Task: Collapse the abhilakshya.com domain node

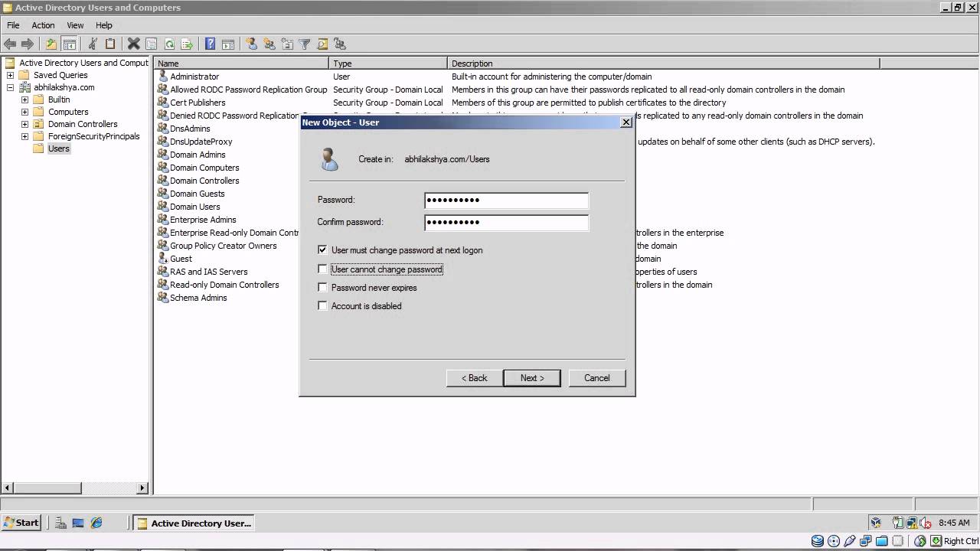Action: 10,87
